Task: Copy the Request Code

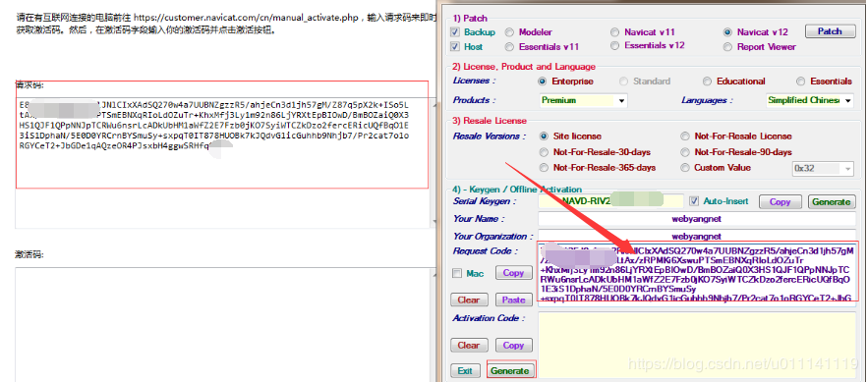Action: click(x=513, y=273)
